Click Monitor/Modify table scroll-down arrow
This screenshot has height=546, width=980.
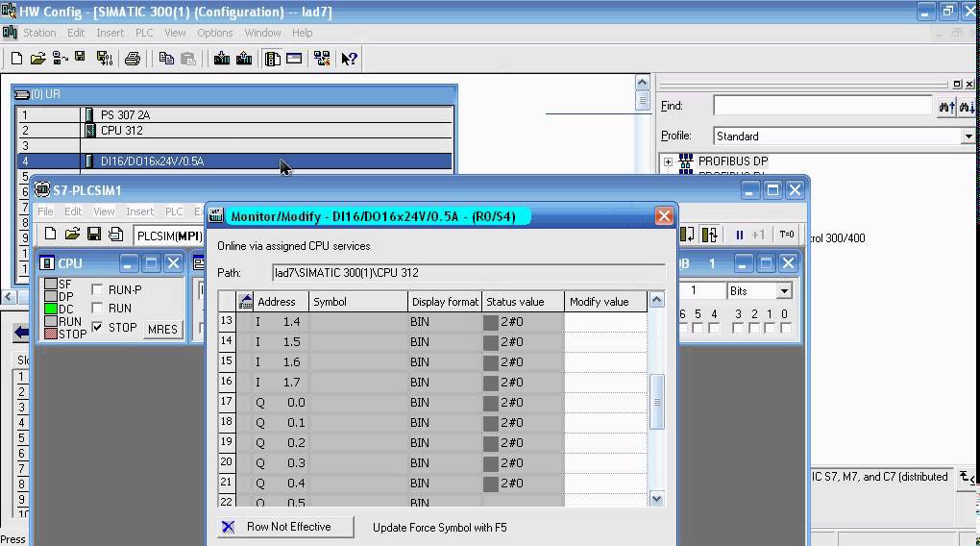(656, 499)
